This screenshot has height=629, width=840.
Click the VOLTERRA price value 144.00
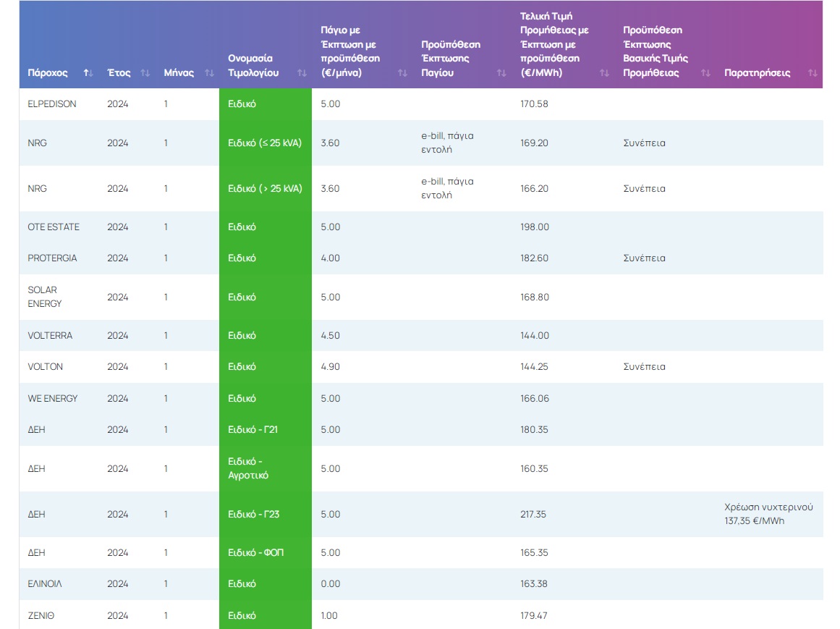(535, 336)
